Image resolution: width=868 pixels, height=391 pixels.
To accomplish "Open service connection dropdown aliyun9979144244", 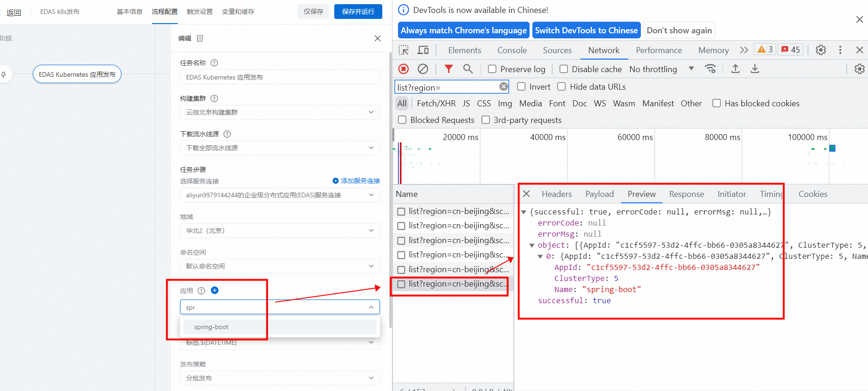I will coord(280,195).
